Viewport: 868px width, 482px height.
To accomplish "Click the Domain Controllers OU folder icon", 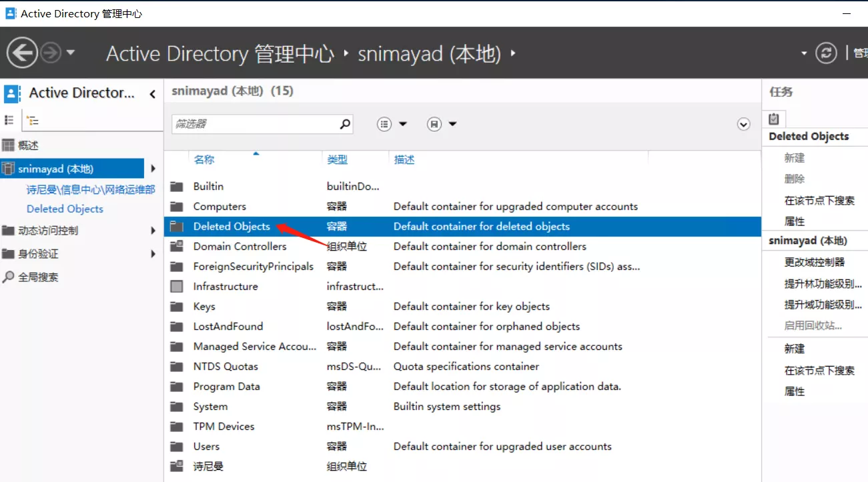I will (x=176, y=247).
